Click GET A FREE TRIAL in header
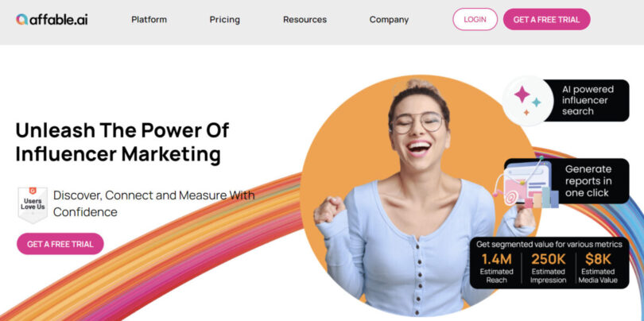 tap(547, 19)
